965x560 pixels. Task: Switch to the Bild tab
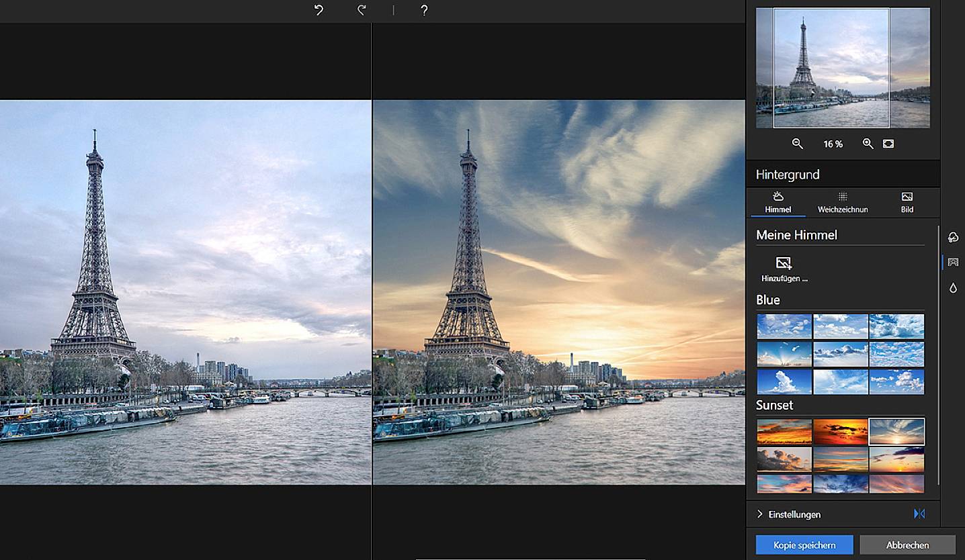(x=907, y=203)
